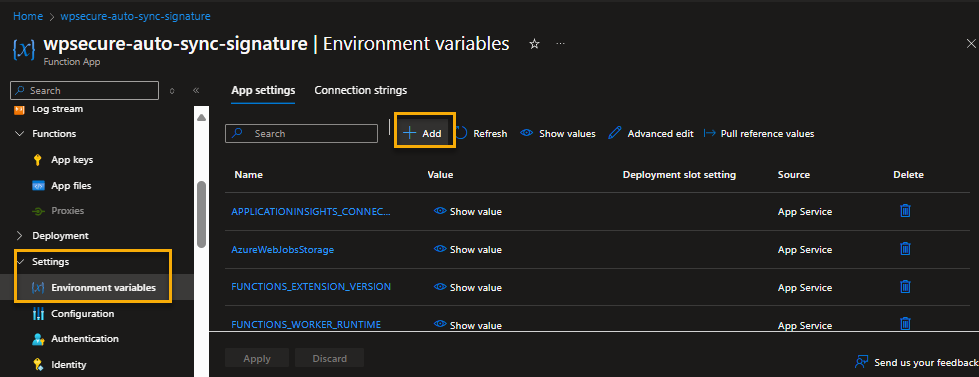This screenshot has height=377, width=979.
Task: Switch to the App settings tab
Action: pos(263,90)
